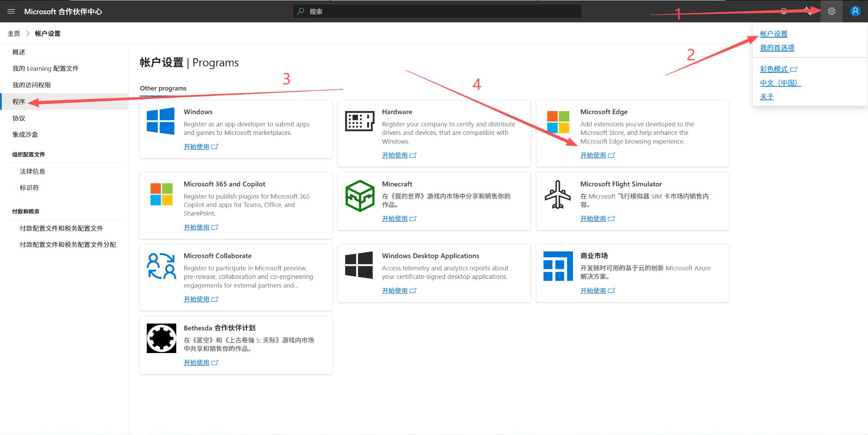
Task: Click 开始使用 under 商业市场 card
Action: tap(593, 291)
